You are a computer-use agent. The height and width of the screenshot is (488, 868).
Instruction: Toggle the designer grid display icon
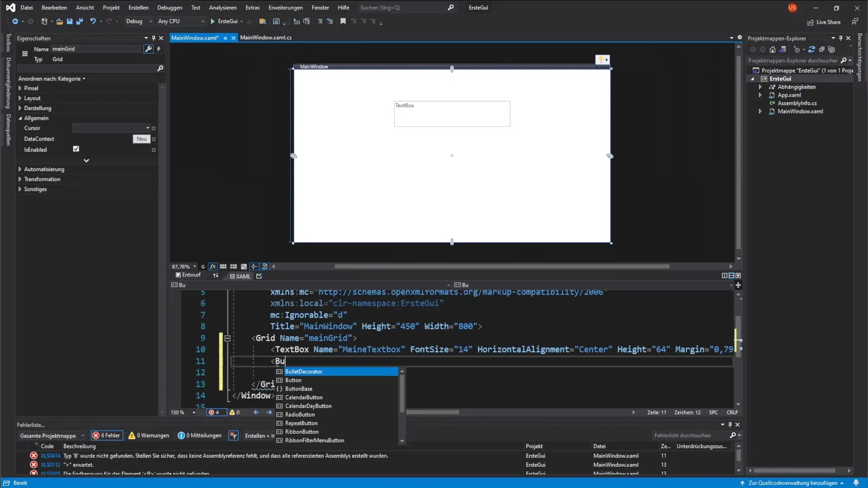[223, 267]
